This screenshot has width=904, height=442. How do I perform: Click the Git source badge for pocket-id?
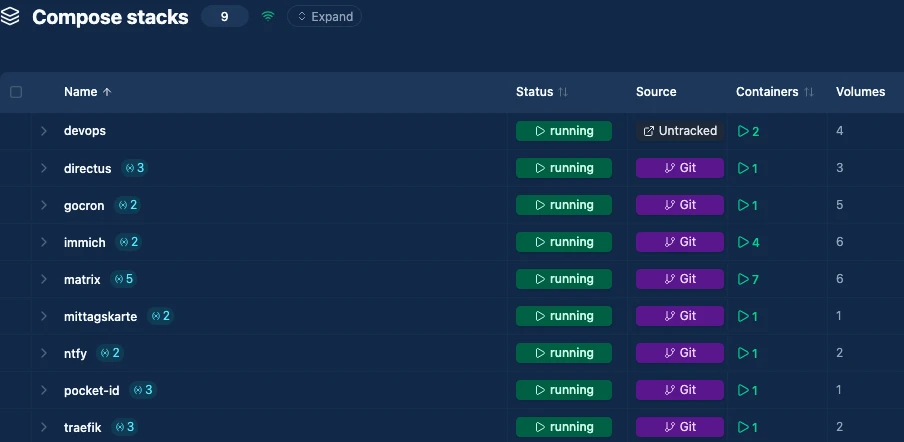click(680, 390)
